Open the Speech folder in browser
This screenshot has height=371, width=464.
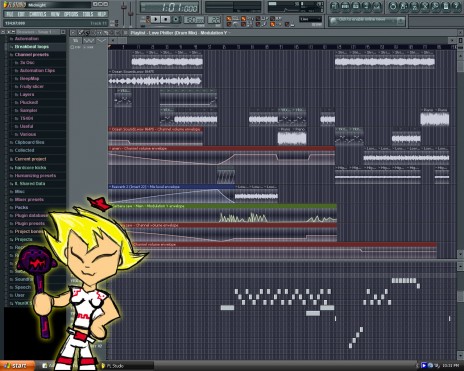click(23, 287)
